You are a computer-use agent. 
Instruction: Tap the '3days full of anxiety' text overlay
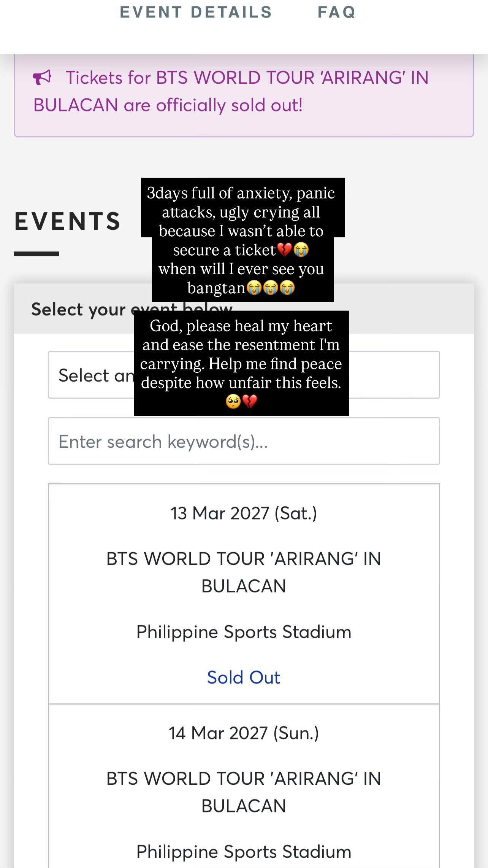point(243,240)
